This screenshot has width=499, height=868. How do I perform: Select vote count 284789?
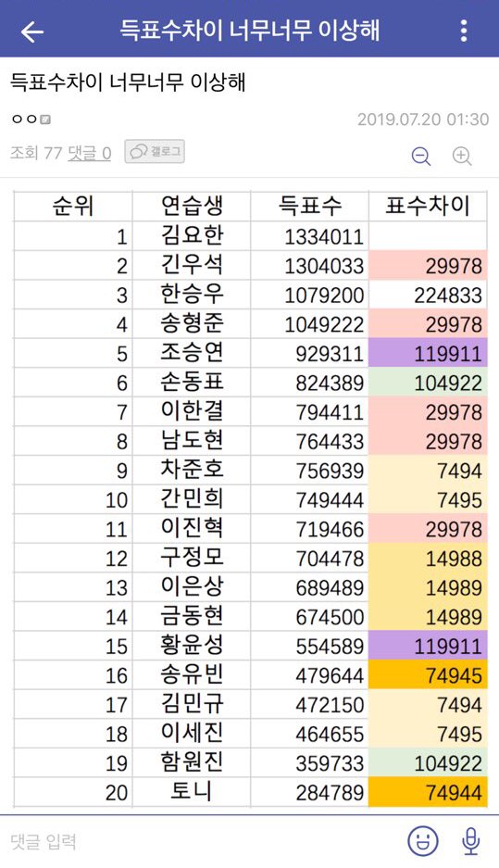point(330,795)
